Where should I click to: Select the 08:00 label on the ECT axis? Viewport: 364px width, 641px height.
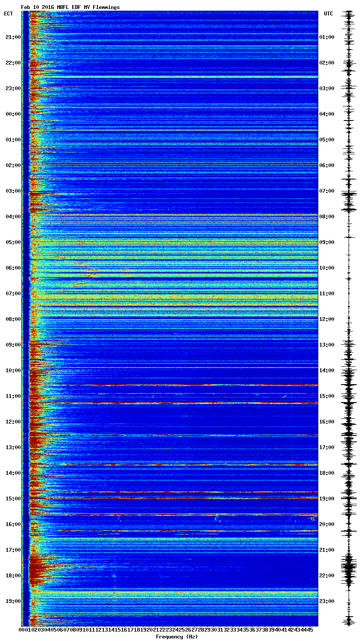[x=13, y=319]
